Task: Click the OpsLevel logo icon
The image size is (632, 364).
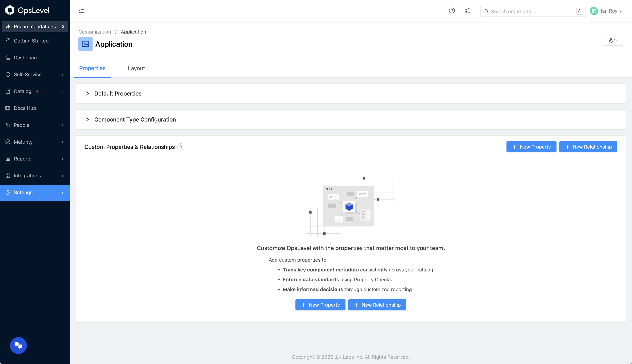Action: (x=10, y=10)
